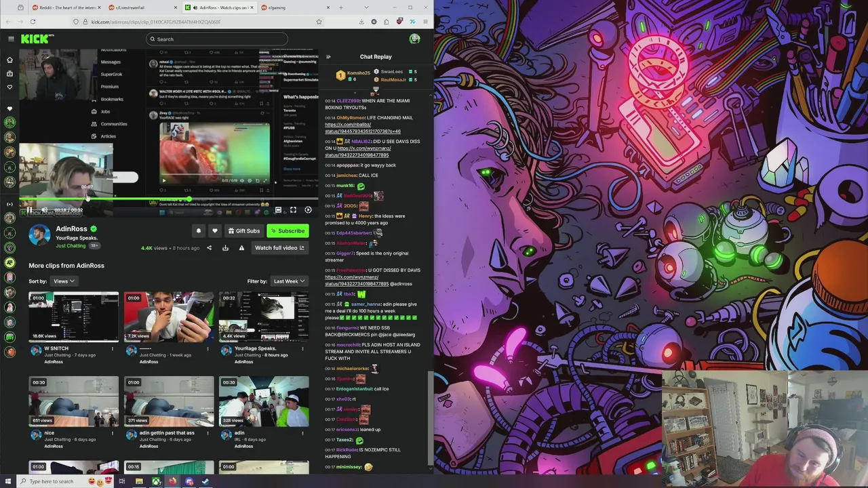
Task: Open options menu for YourRage Speaks clip card
Action: coord(303,349)
